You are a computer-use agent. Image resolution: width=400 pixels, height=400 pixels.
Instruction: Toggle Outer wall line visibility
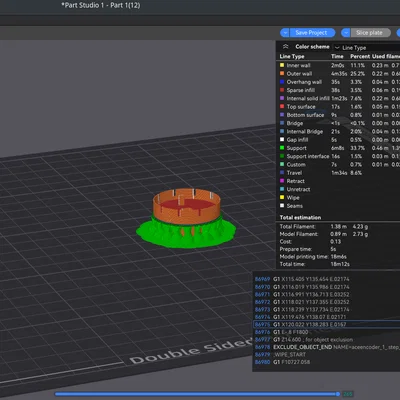coord(338,74)
